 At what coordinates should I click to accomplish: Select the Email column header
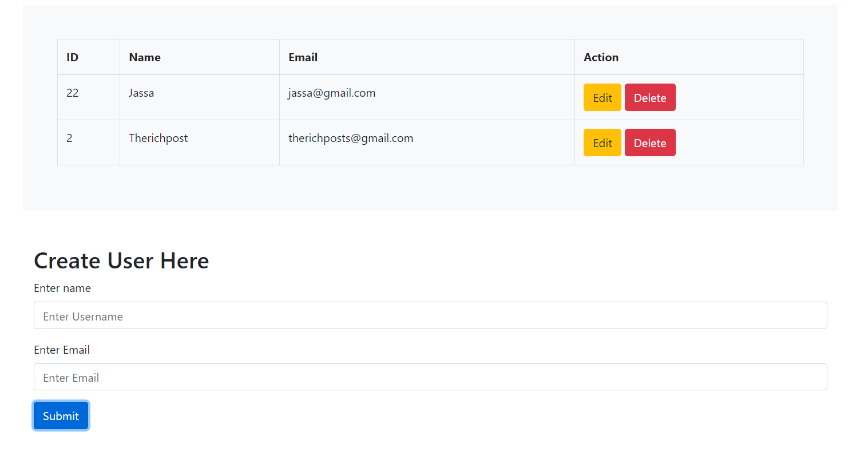303,57
